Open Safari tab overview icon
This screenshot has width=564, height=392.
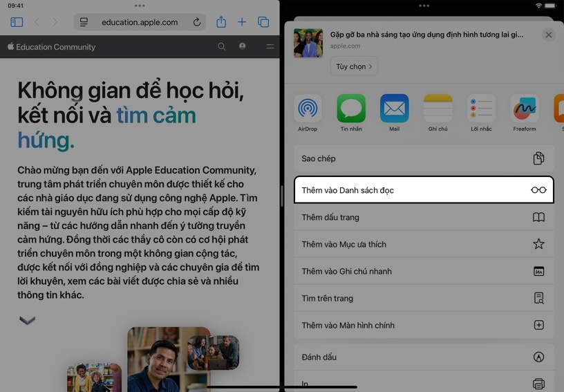tap(263, 22)
